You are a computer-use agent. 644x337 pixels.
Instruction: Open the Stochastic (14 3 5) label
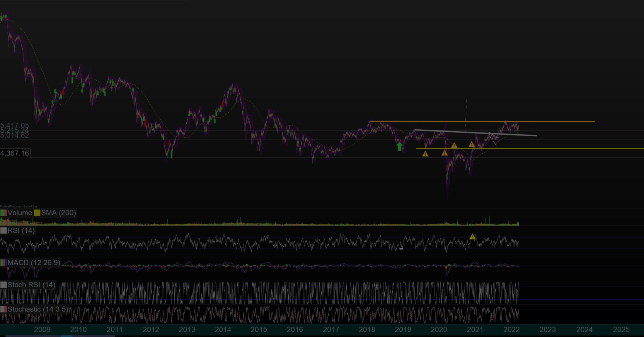click(38, 309)
